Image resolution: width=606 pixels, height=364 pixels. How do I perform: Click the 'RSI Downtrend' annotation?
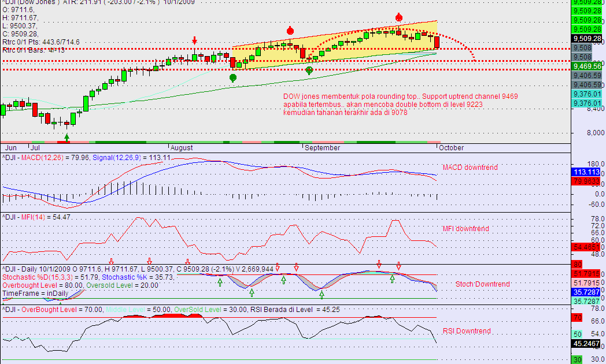pos(467,331)
